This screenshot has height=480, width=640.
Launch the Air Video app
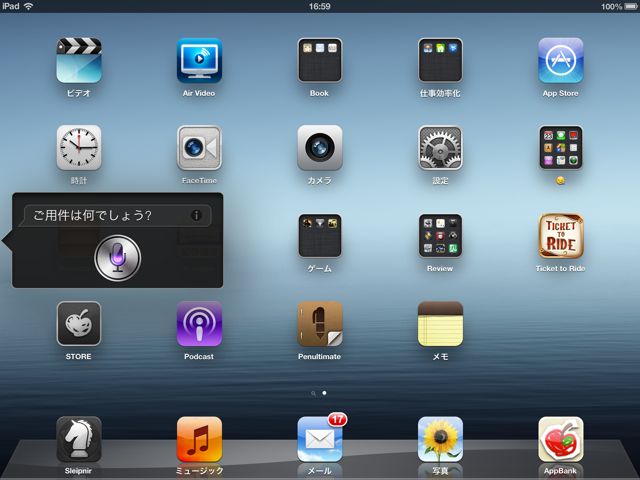pos(199,60)
